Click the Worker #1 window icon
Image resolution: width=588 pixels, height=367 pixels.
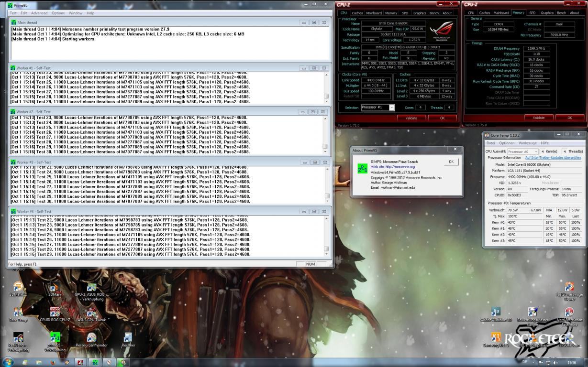[x=13, y=68]
